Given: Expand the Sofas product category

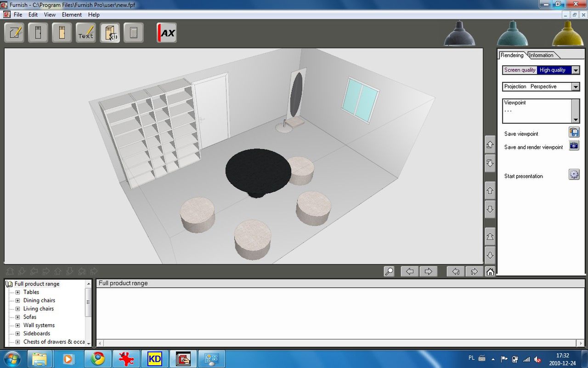Looking at the screenshot, I should point(17,317).
